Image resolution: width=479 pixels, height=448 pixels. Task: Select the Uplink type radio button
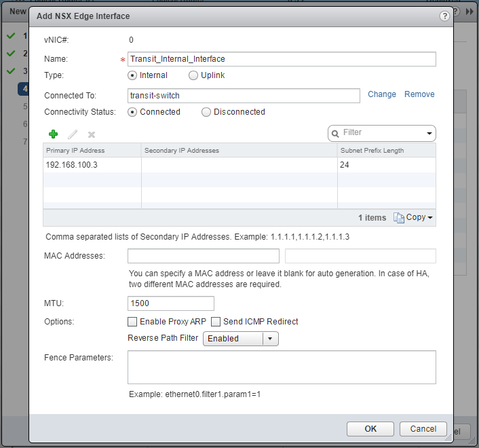[193, 75]
